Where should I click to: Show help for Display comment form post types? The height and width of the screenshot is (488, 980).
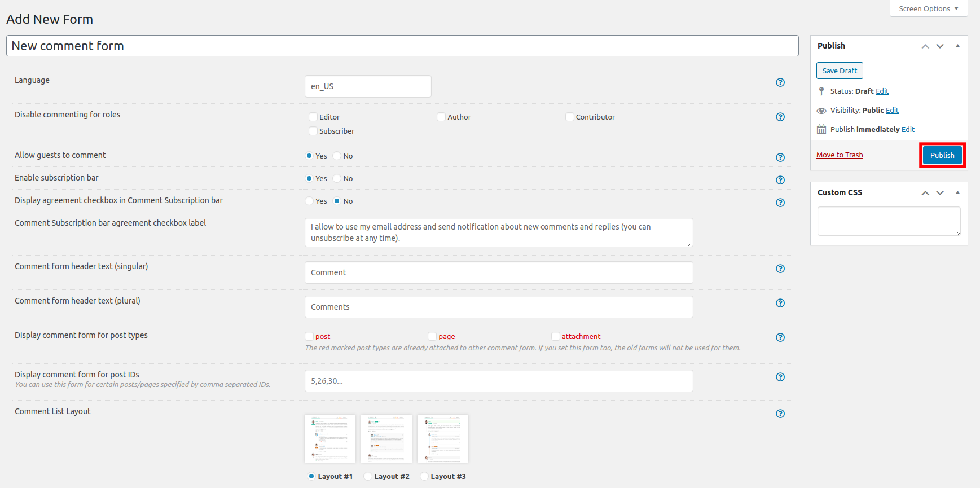pyautogui.click(x=780, y=337)
